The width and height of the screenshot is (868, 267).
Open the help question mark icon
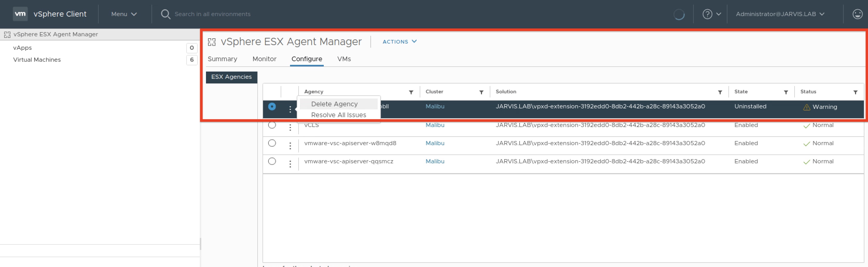click(707, 14)
